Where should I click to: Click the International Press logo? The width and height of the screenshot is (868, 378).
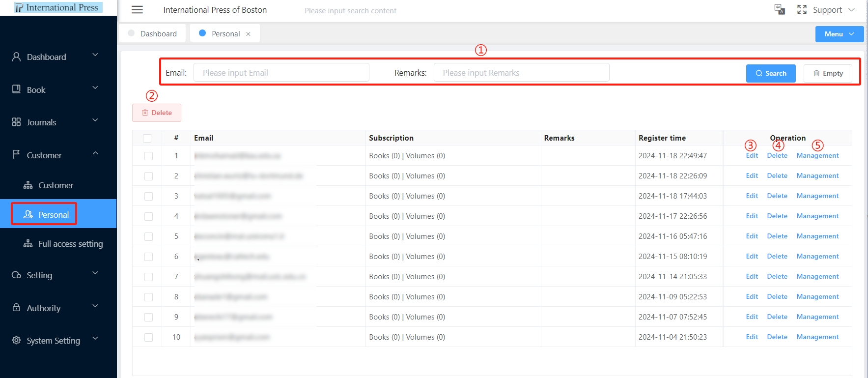(x=58, y=7)
